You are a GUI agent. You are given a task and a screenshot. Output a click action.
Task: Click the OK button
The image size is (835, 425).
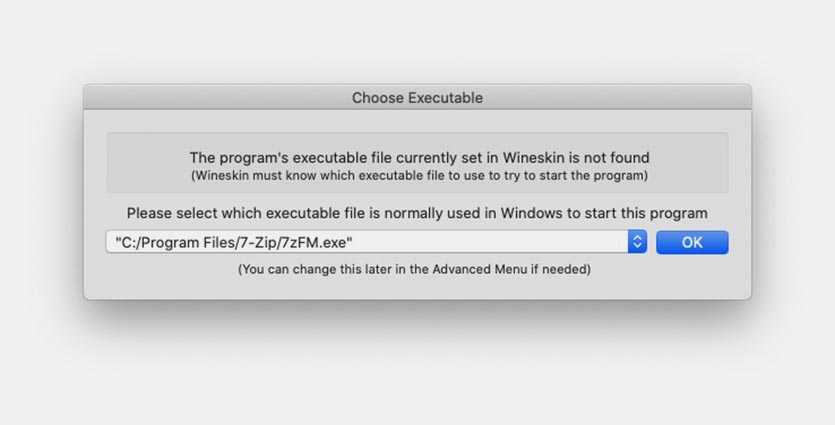coord(692,242)
